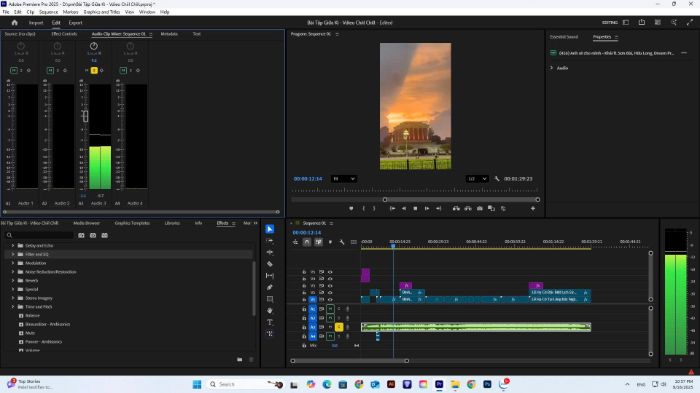
Task: Expand the Audio section in Properties
Action: pyautogui.click(x=551, y=68)
